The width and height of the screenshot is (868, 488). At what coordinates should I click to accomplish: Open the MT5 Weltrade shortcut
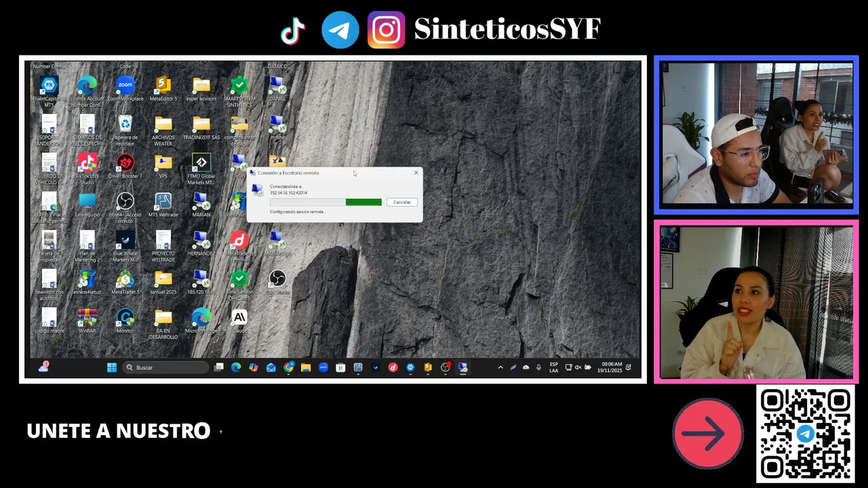[163, 205]
